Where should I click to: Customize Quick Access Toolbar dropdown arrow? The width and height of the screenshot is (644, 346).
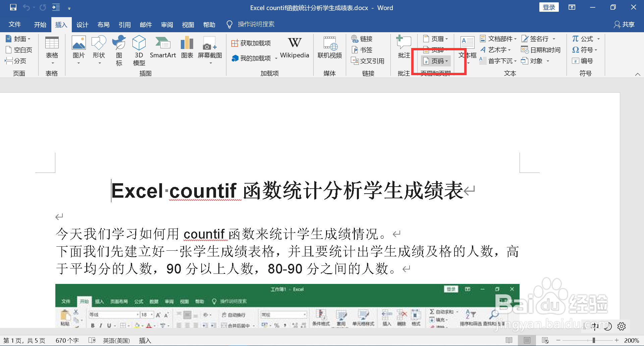[69, 8]
